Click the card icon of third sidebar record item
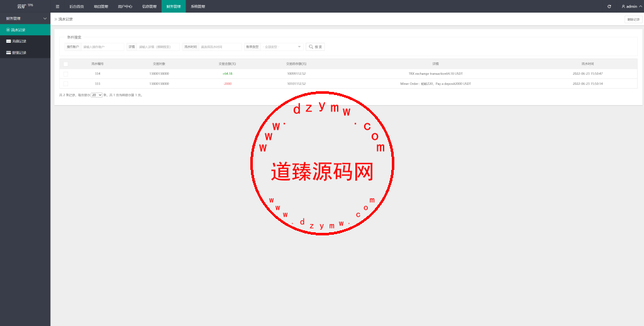The height and width of the screenshot is (326, 644). click(9, 53)
